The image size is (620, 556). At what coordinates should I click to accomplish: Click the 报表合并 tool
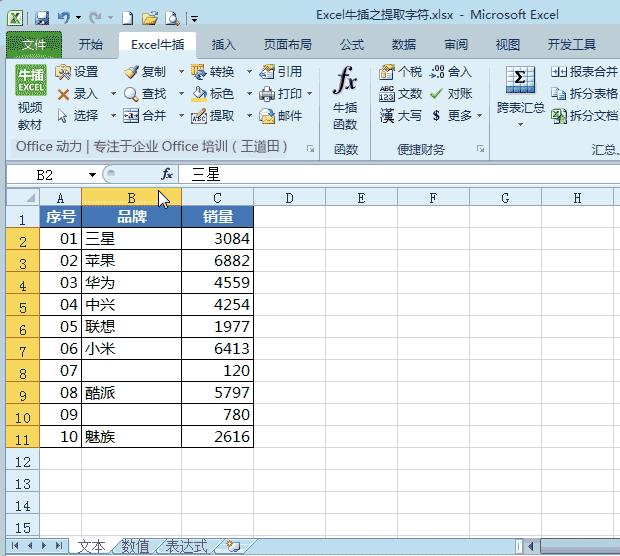click(x=584, y=72)
